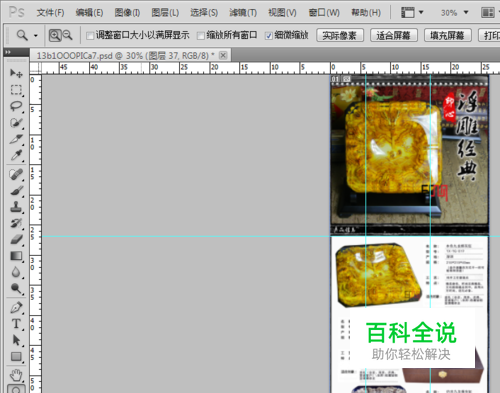This screenshot has height=393, width=500.
Task: Click the ruler origin corner box
Action: pos(35,68)
